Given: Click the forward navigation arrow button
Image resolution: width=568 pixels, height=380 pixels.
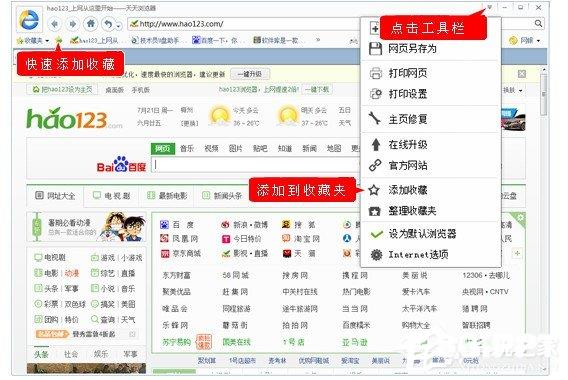Looking at the screenshot, I should coord(72,24).
